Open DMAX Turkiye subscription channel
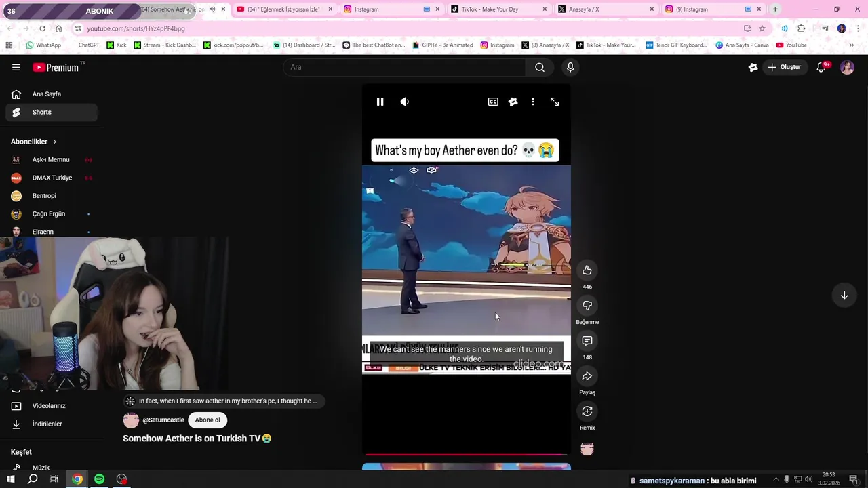 pos(52,178)
